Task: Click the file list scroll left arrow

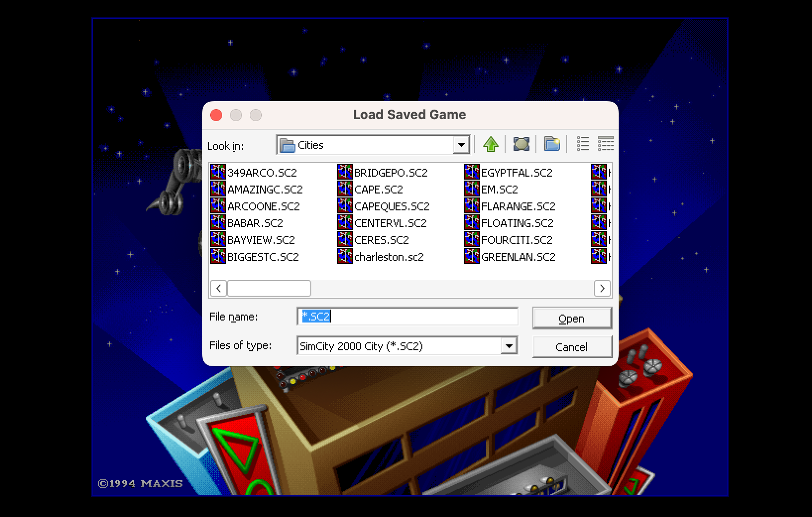Action: pyautogui.click(x=219, y=288)
